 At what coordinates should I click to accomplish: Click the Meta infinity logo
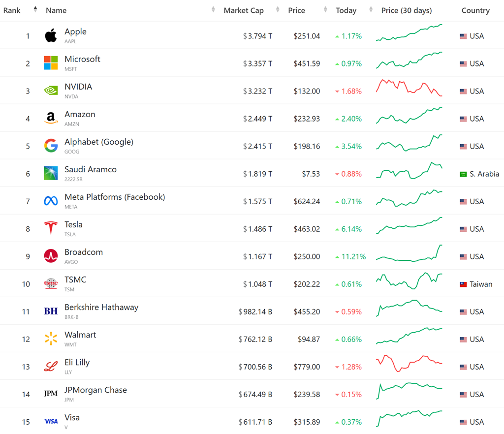pos(51,201)
